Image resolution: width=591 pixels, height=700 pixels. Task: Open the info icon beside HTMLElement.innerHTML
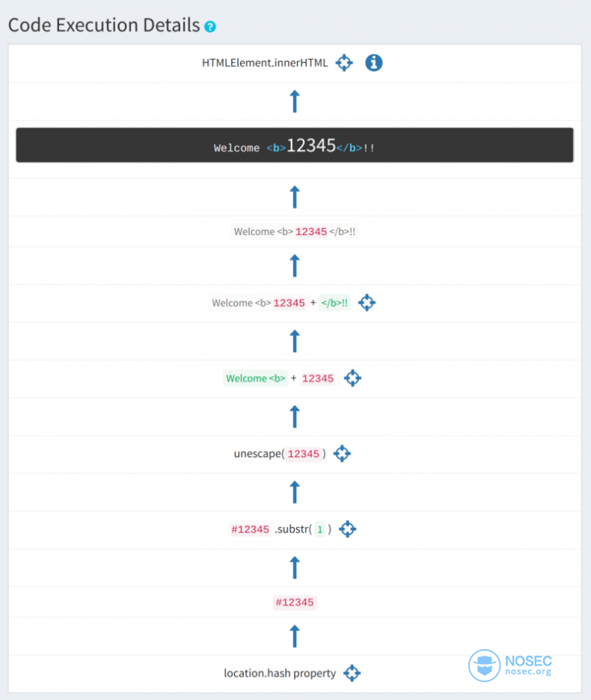tap(374, 63)
